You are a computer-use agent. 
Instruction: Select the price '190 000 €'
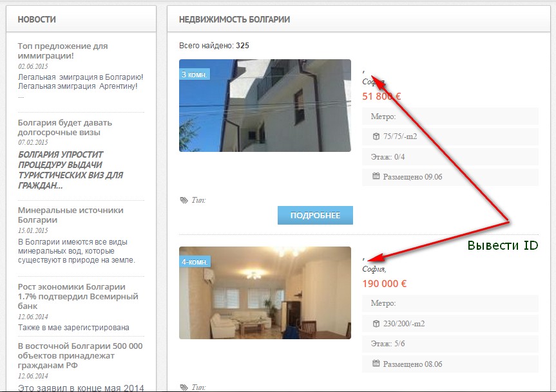(x=385, y=284)
